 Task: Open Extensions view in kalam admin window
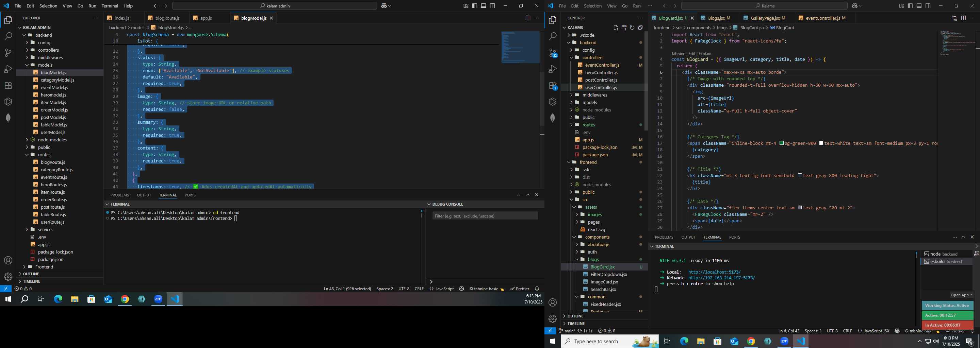click(8, 86)
